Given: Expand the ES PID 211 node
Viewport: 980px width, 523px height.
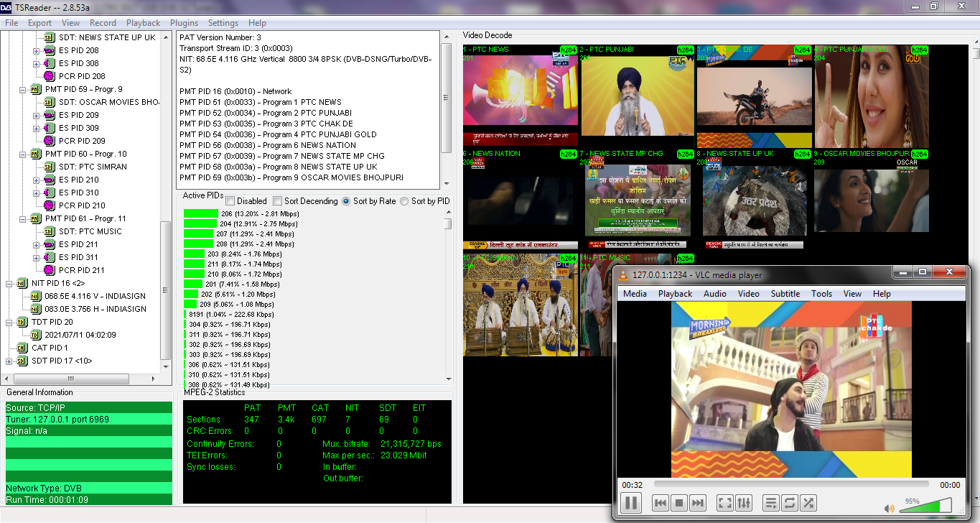Looking at the screenshot, I should (37, 244).
